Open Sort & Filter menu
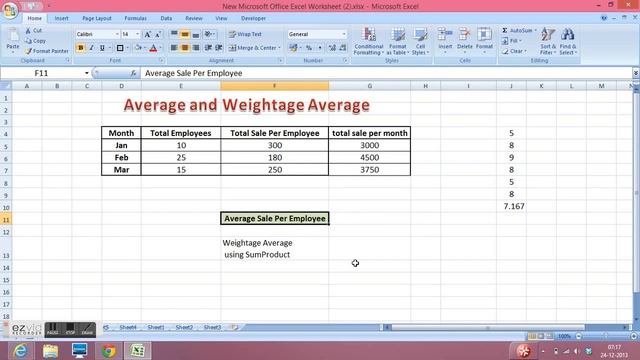Viewport: 640px width, 360px height. (x=548, y=41)
